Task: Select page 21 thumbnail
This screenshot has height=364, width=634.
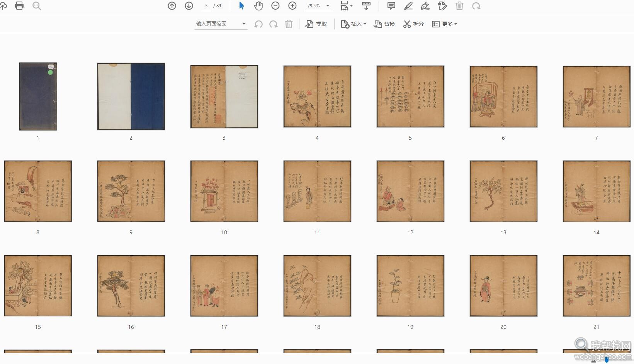Action: pos(597,286)
